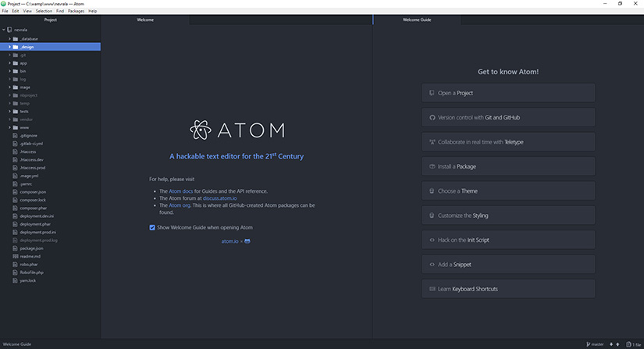
Task: Expand the _database folder chevron
Action: tap(9, 38)
